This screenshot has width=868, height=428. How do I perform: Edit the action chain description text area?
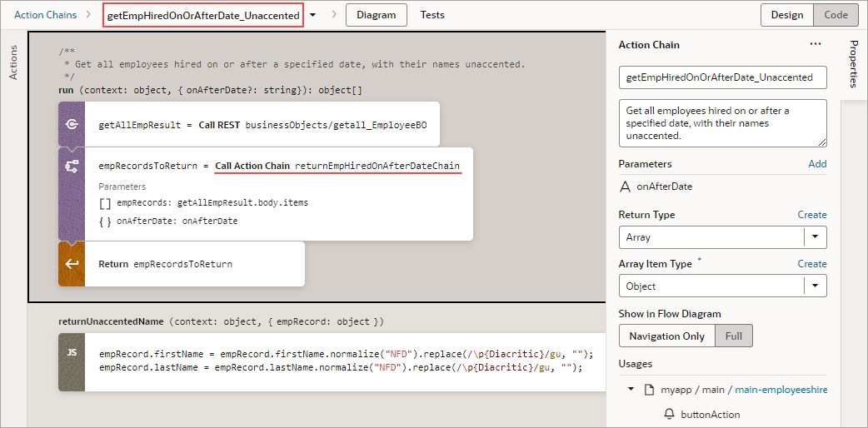click(722, 123)
